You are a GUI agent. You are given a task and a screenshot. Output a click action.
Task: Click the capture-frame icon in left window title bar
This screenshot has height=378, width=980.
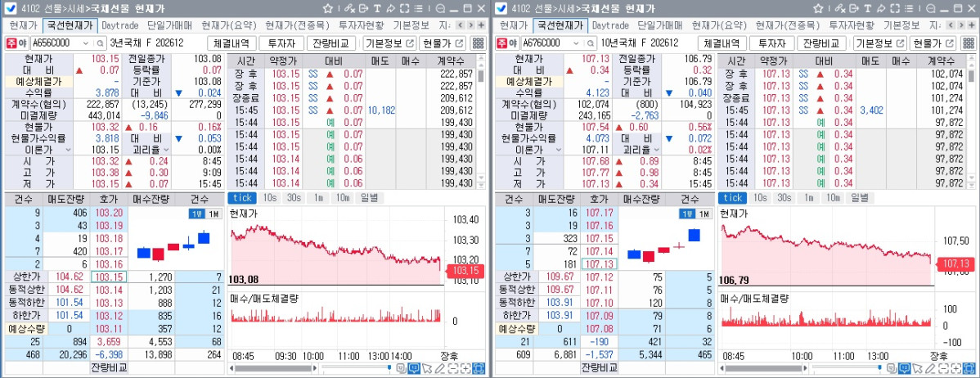[x=404, y=8]
